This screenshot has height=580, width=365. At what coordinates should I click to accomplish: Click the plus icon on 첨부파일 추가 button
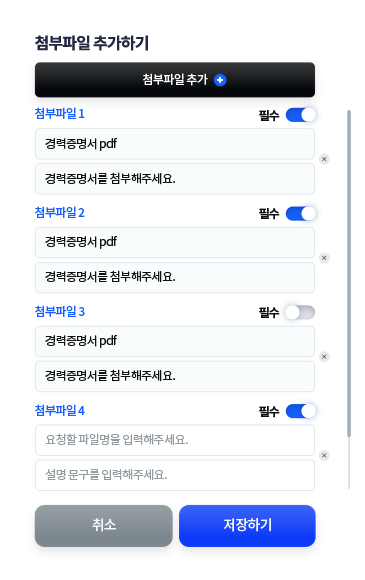pyautogui.click(x=220, y=80)
